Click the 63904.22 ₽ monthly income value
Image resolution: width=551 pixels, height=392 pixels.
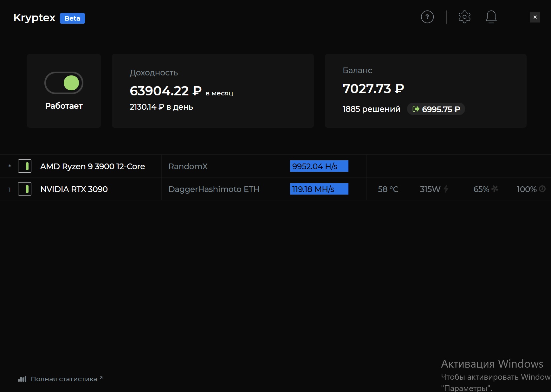click(x=165, y=91)
